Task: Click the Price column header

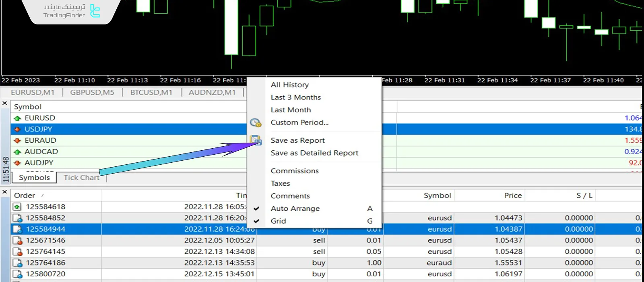Action: 512,195
